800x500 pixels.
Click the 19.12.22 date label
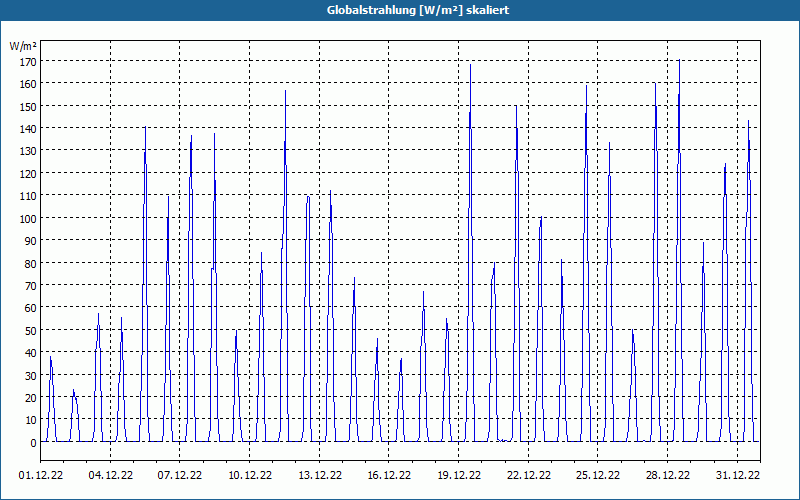point(459,475)
